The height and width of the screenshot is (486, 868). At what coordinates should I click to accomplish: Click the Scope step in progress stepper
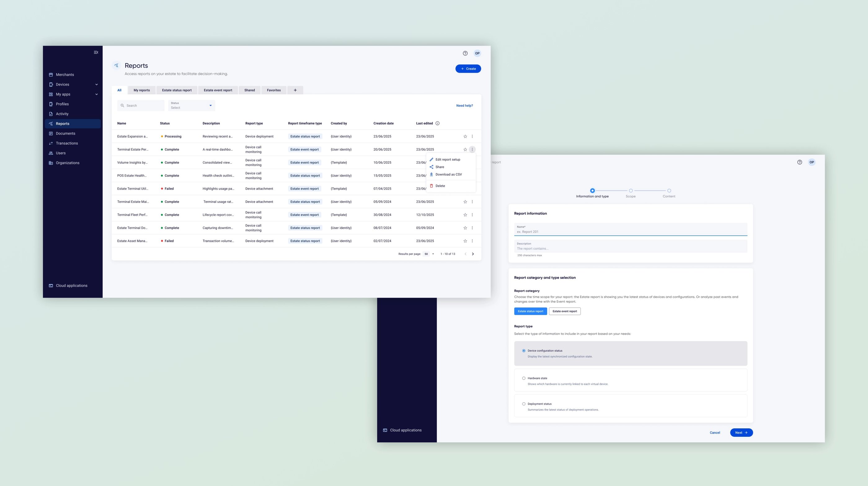(x=631, y=191)
